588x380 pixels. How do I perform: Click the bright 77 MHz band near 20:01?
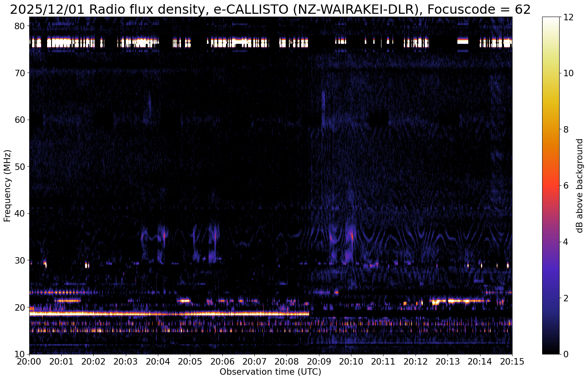[x=61, y=42]
